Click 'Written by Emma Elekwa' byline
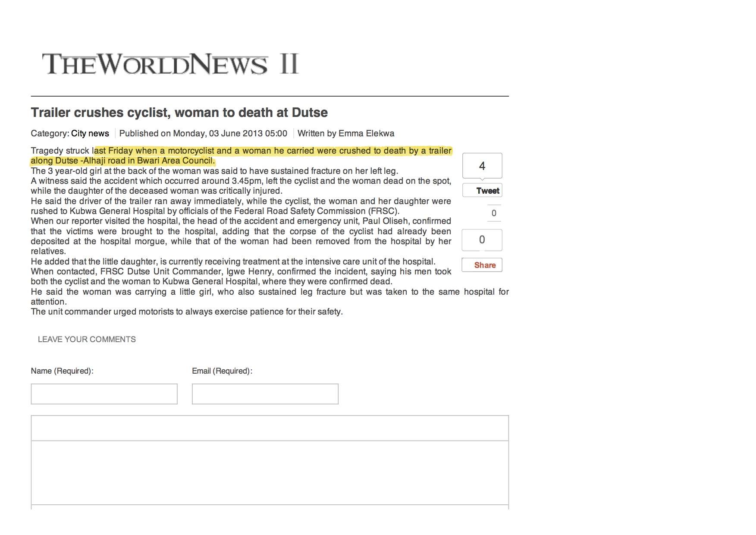The width and height of the screenshot is (756, 535). [346, 133]
